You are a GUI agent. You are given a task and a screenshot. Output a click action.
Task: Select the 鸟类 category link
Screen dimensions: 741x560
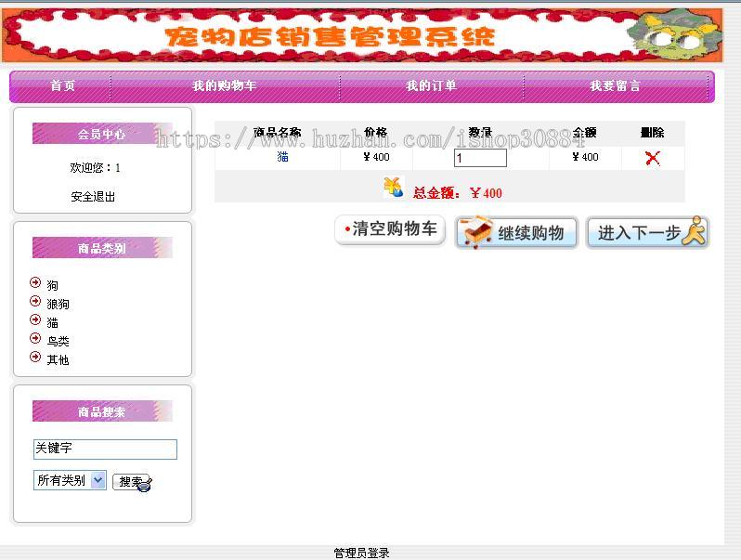click(x=58, y=341)
